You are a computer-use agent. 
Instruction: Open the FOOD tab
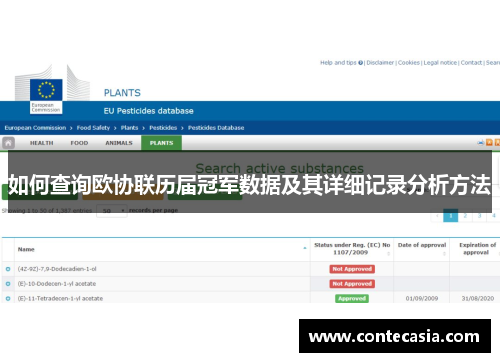79,143
